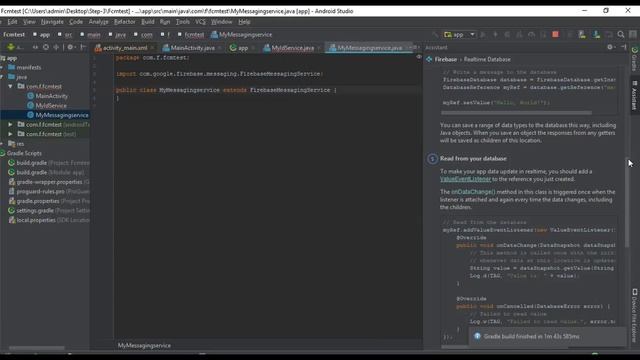This screenshot has width=640, height=360.
Task: Open the AVD Manager icon
Action: point(582,35)
